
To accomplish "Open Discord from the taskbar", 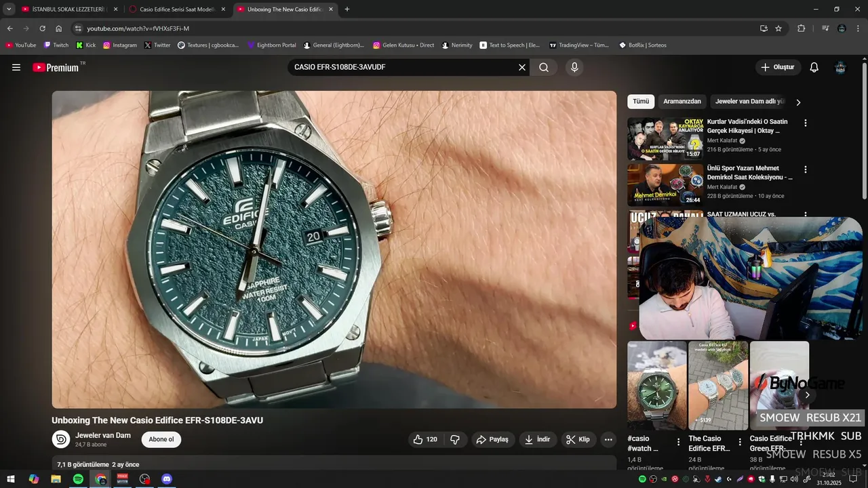I will click(167, 479).
